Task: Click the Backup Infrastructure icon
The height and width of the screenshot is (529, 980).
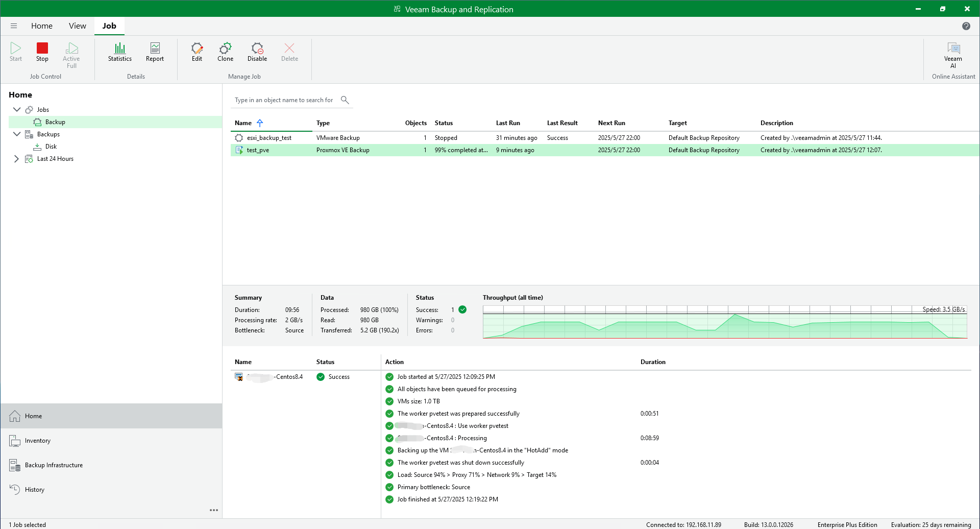Action: click(x=15, y=465)
